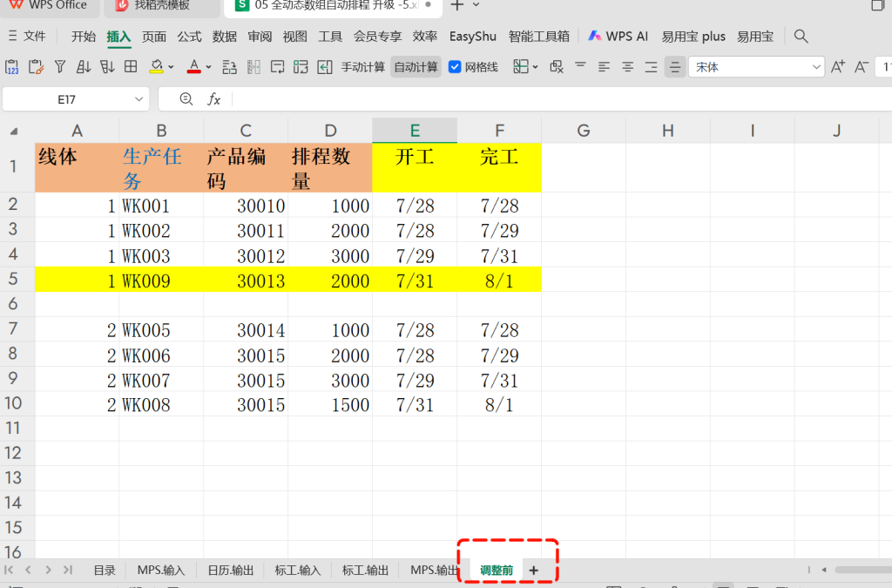Click the formula bar input area
Image resolution: width=892 pixels, height=588 pixels.
[562, 99]
